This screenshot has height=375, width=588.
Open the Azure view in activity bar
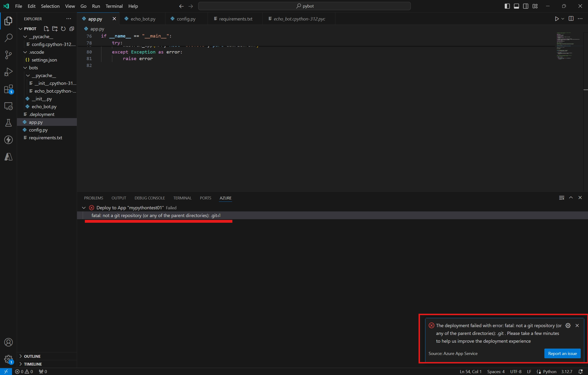pyautogui.click(x=8, y=157)
